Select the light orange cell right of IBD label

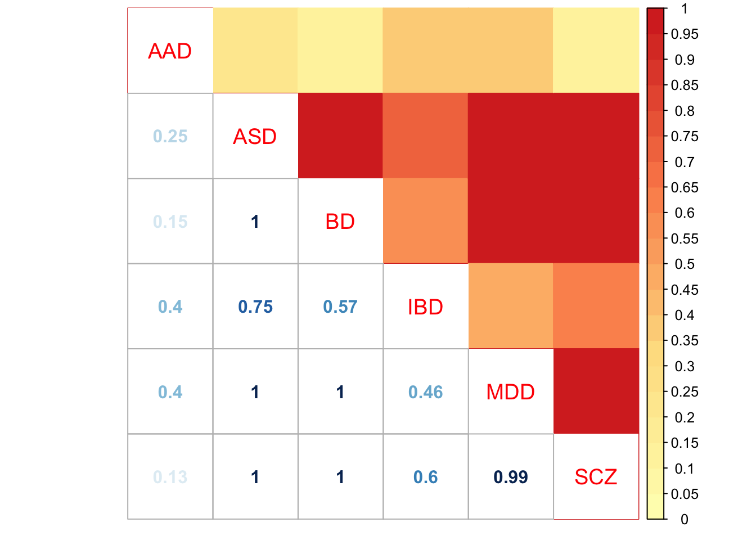click(x=510, y=307)
